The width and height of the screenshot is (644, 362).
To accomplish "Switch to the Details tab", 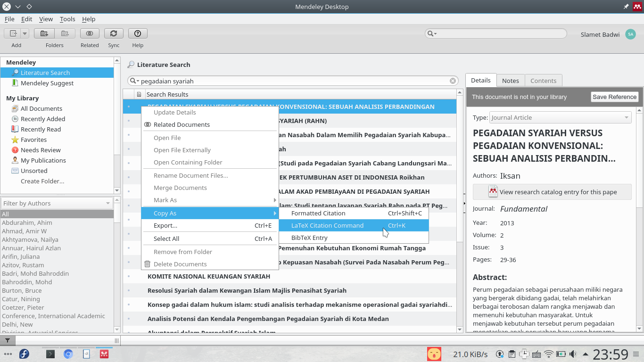I will pos(481,81).
